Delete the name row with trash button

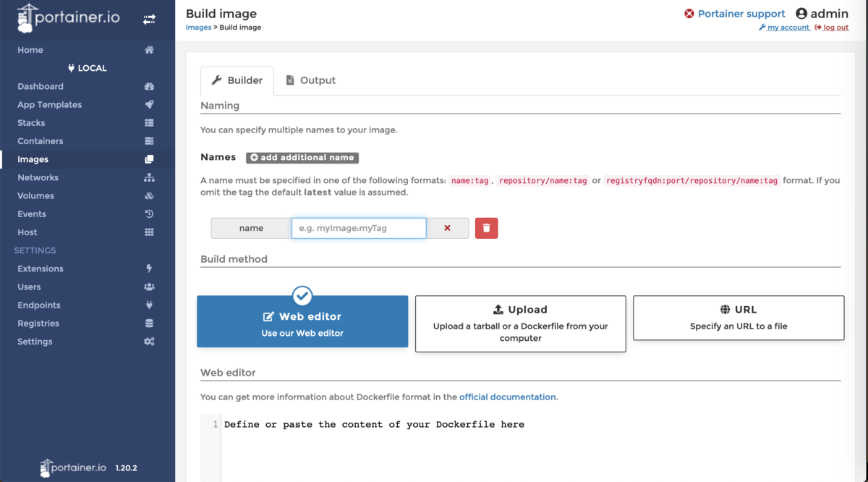tap(486, 228)
